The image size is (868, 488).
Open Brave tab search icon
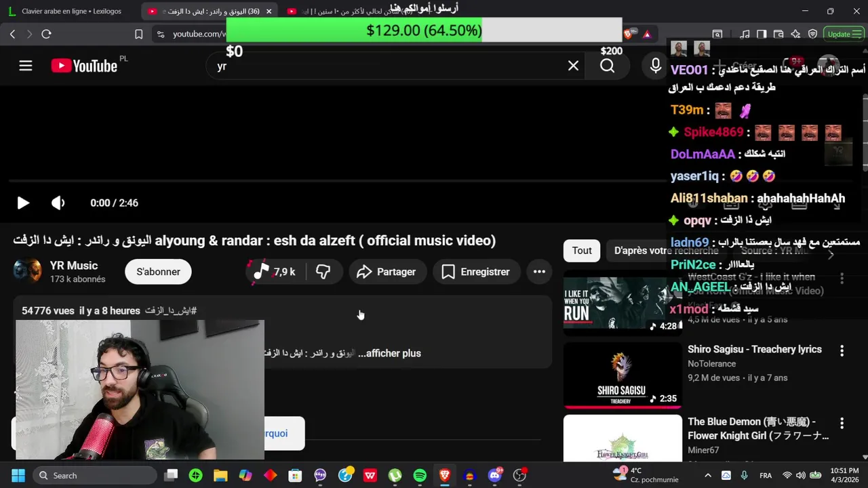[717, 34]
